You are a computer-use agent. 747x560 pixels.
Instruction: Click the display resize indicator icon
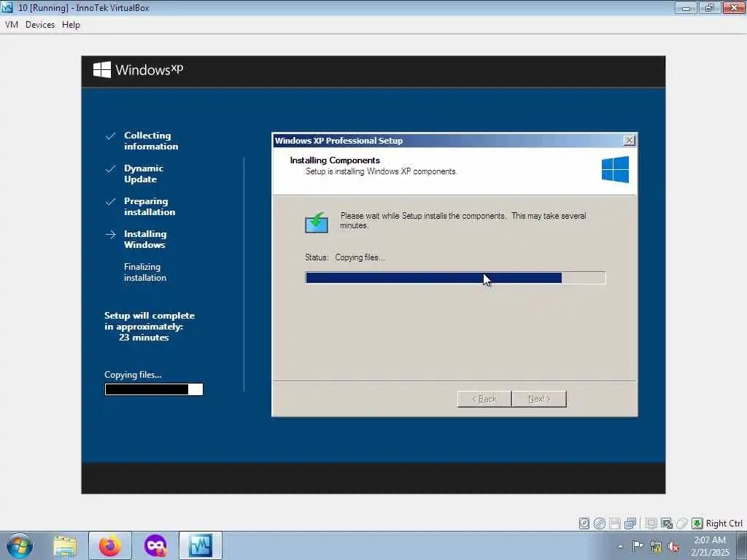tap(667, 524)
